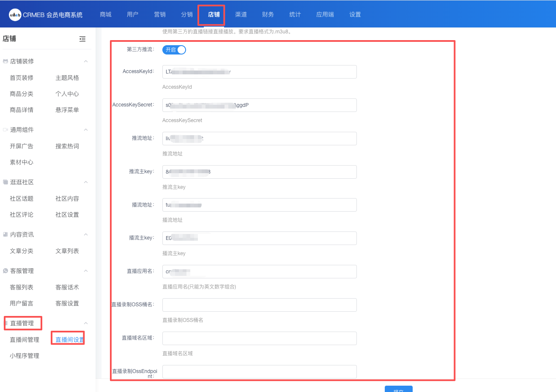Click the 店铺装修 section icon

5,61
